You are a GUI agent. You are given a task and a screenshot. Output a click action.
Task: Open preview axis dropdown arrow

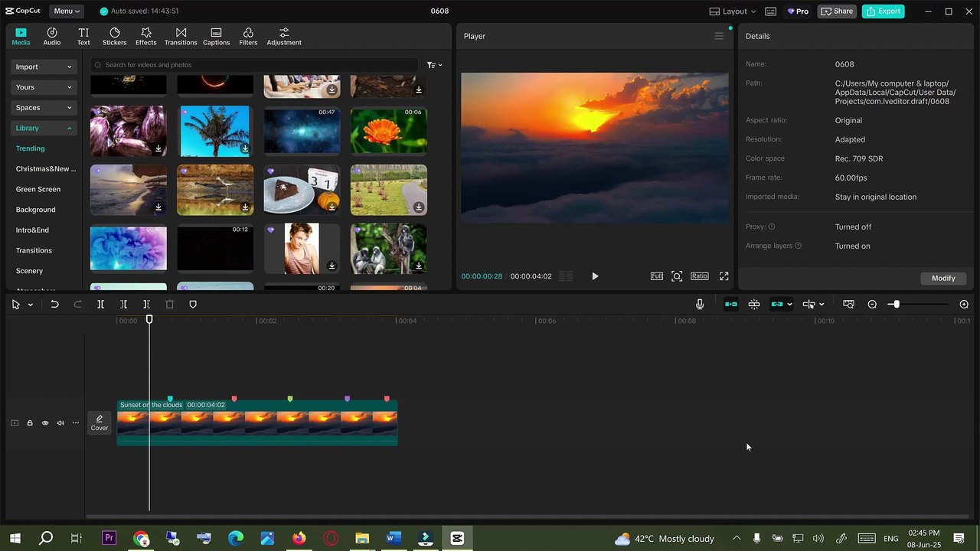point(822,305)
